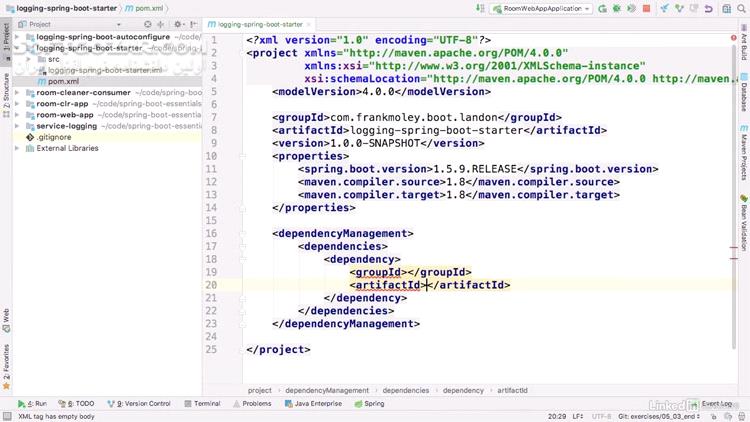Toggle the 2: Favorites tool window stripe

point(6,366)
